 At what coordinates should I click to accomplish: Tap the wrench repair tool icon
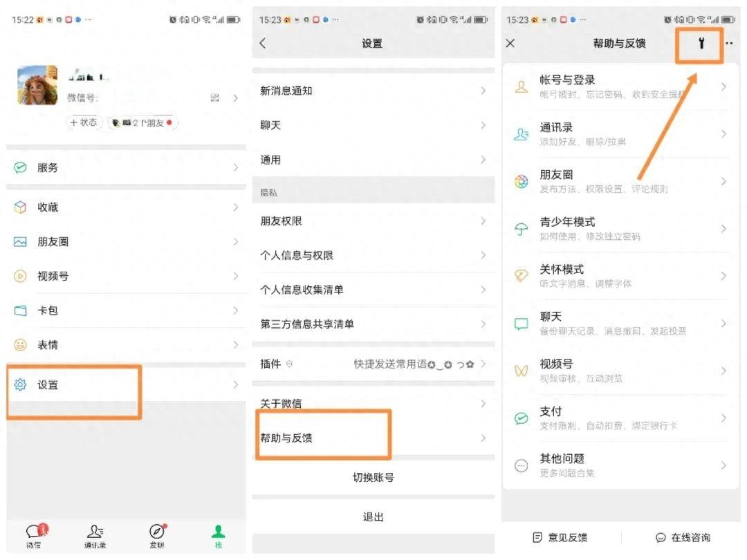(x=701, y=44)
